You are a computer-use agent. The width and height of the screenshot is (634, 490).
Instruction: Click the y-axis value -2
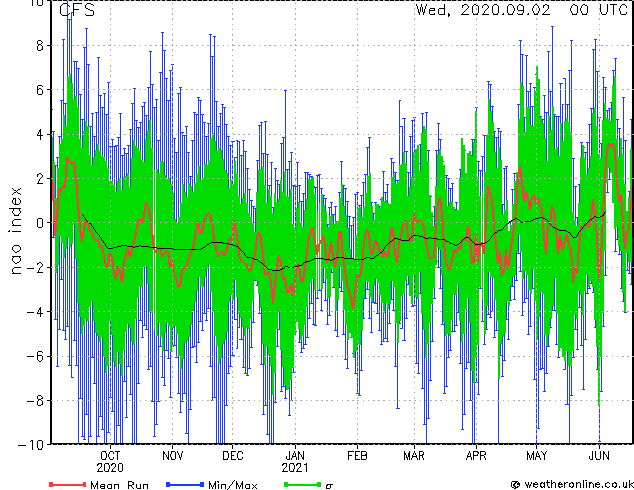[35, 267]
